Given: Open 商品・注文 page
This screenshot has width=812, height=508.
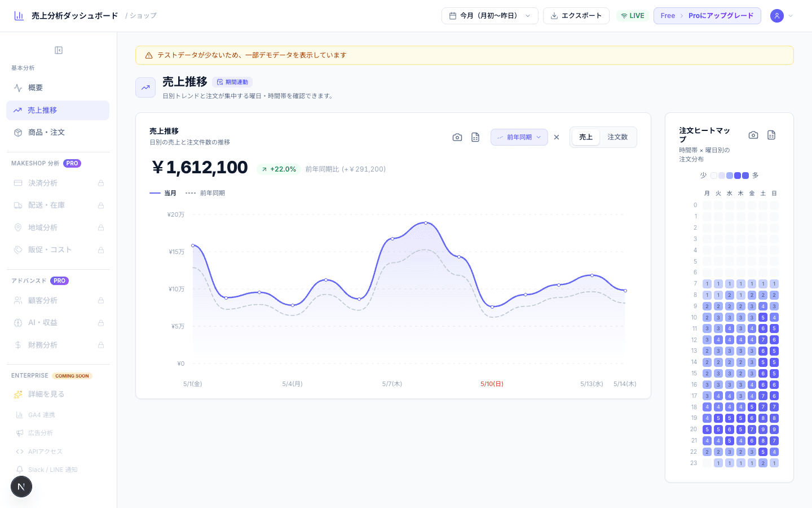Looking at the screenshot, I should 58,133.
